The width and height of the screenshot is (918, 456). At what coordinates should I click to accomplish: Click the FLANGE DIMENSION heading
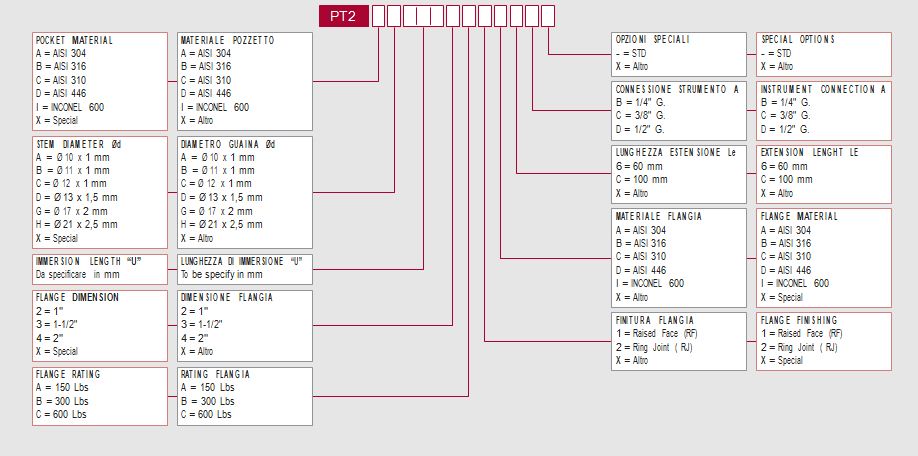click(77, 298)
